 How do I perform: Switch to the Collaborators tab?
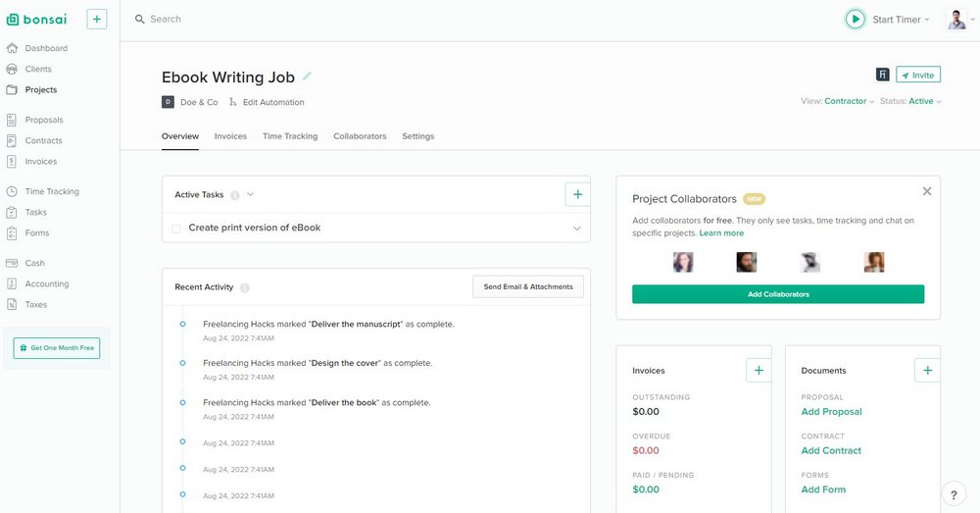[x=360, y=136]
